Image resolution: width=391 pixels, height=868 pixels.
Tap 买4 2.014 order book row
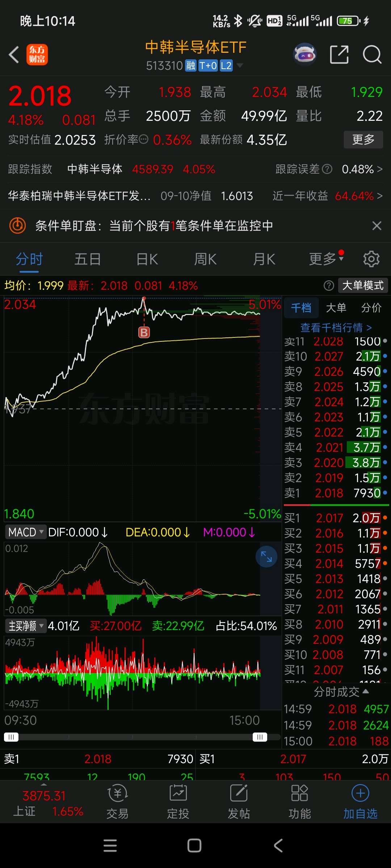pos(336,563)
